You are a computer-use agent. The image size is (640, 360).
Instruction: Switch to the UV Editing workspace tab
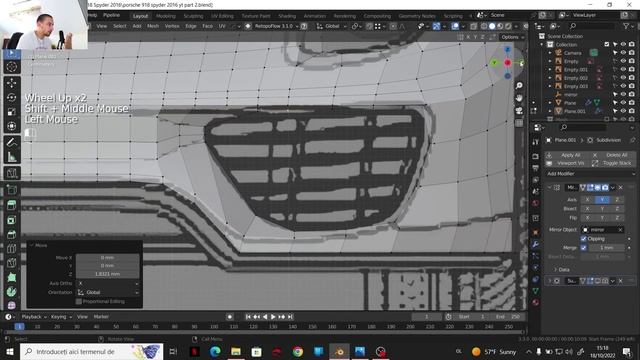222,16
